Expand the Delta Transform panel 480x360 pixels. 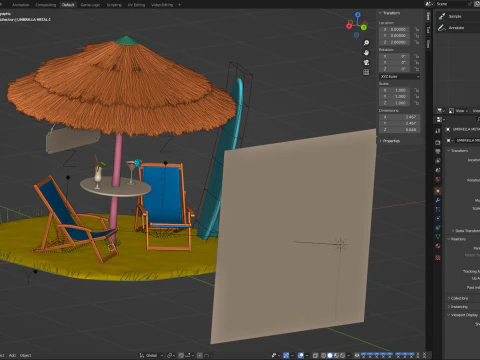click(465, 231)
